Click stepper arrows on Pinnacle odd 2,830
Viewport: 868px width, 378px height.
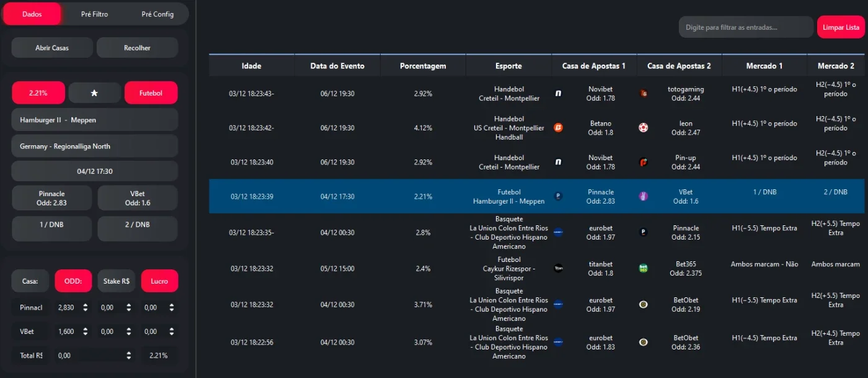(86, 307)
